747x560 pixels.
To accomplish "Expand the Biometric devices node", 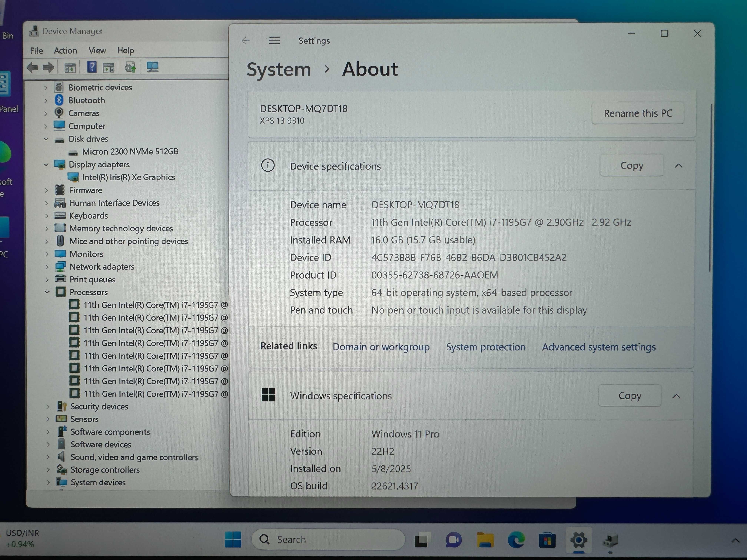I will (46, 87).
